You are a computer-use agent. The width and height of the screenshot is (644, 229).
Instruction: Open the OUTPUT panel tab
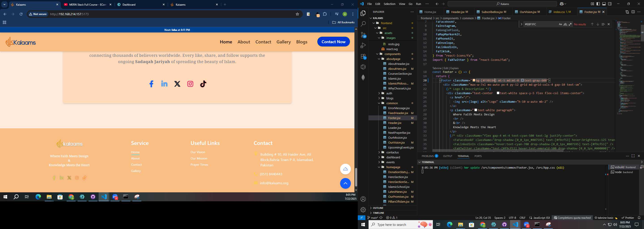coord(447,156)
